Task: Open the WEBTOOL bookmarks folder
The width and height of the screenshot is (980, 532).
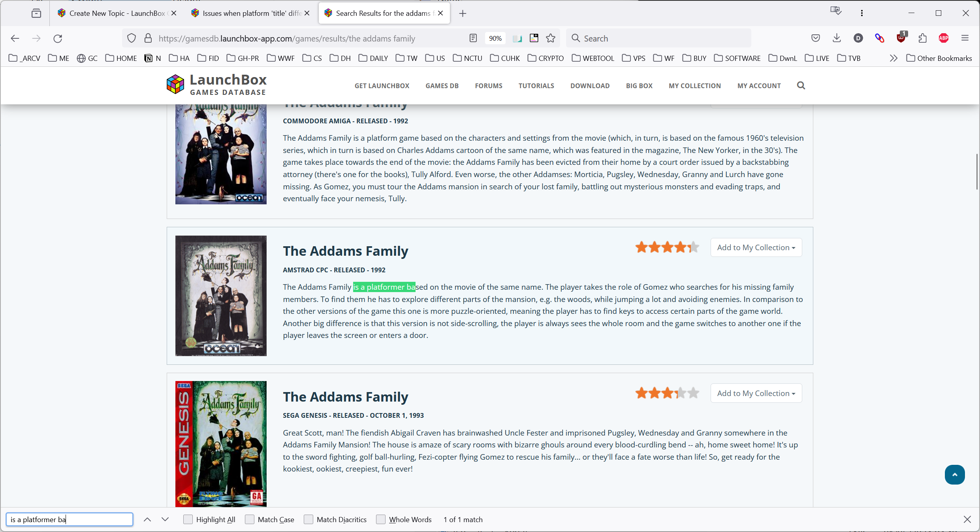Action: 593,58
